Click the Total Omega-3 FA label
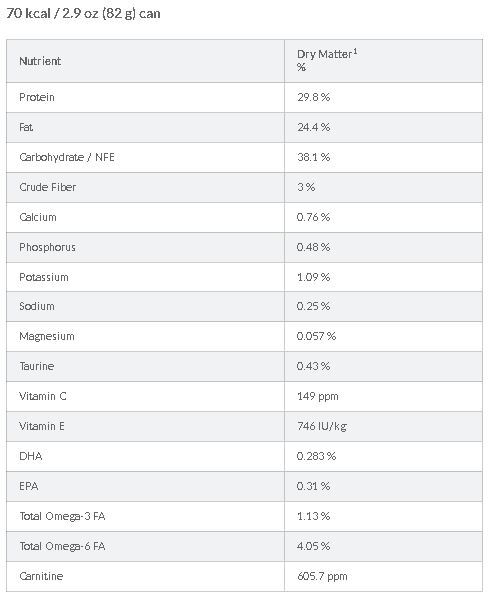The height and width of the screenshot is (599, 490). tap(62, 516)
